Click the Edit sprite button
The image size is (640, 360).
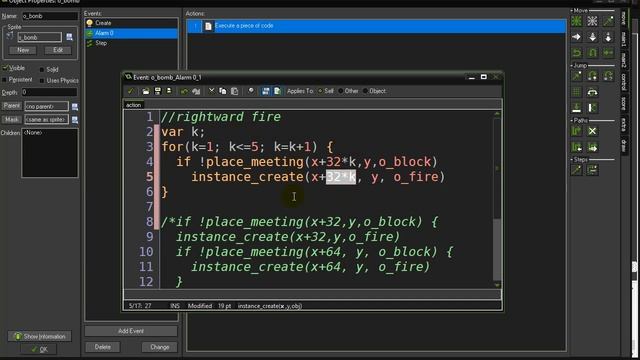[x=58, y=50]
